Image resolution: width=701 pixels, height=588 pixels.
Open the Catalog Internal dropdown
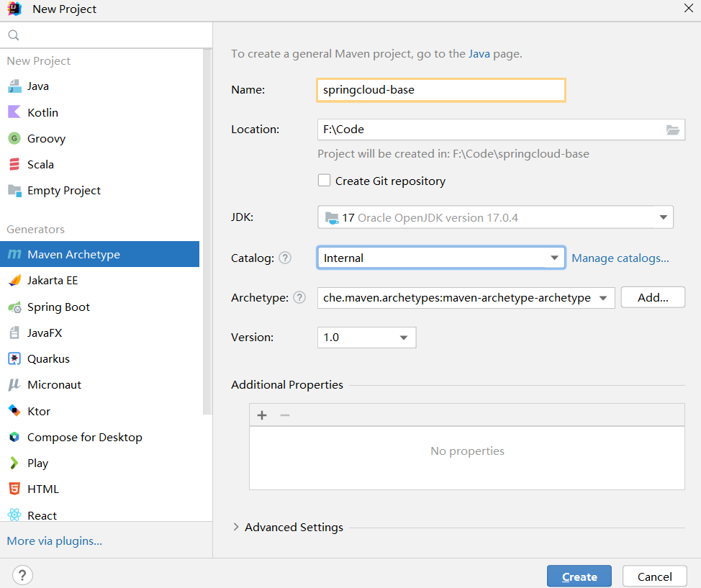click(440, 258)
